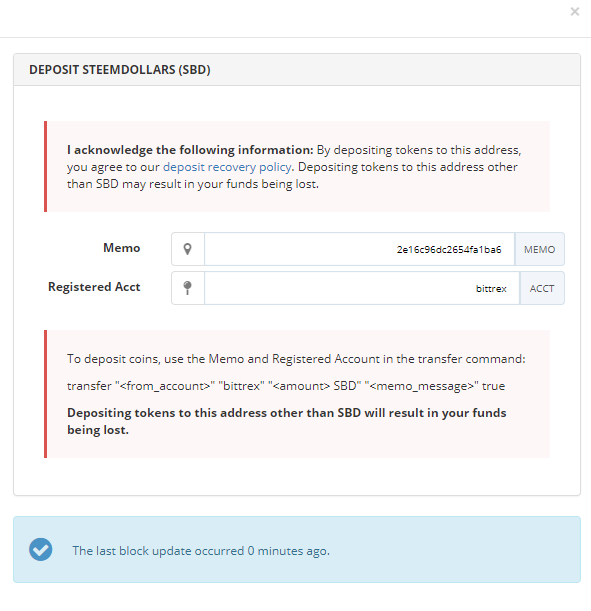
Task: Copy the account with the ACCT button
Action: [x=542, y=288]
